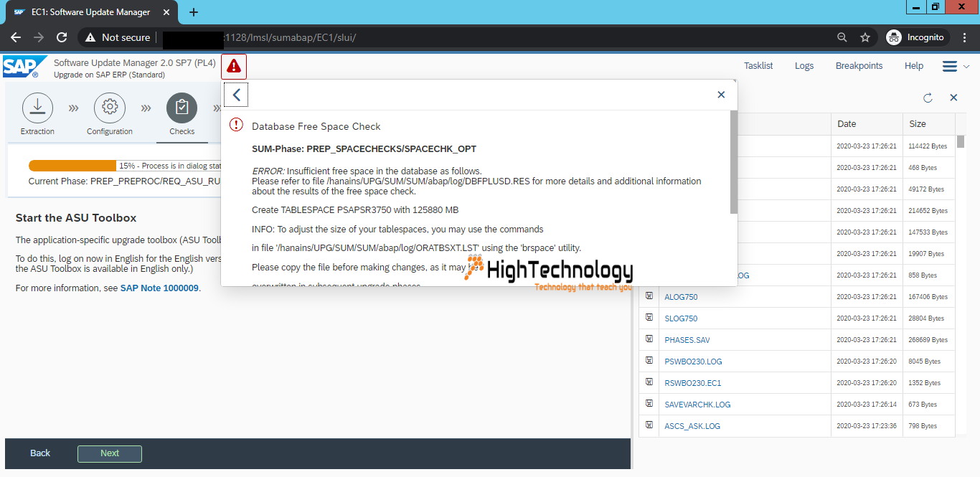The width and height of the screenshot is (980, 477).
Task: Click the save icon beside PHASES.SAV
Action: point(649,339)
